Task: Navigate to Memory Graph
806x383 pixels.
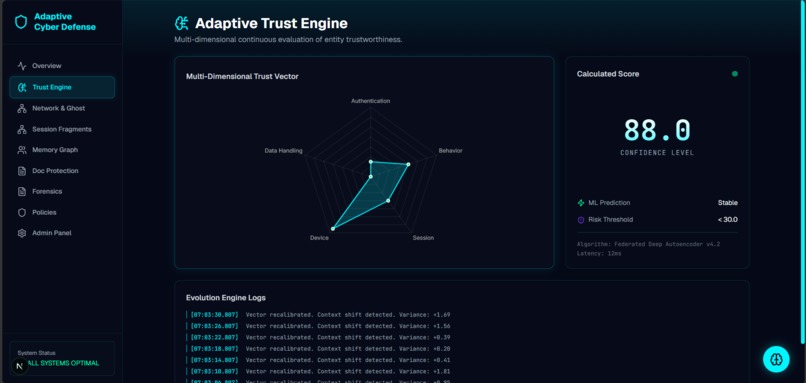Action: (62, 150)
